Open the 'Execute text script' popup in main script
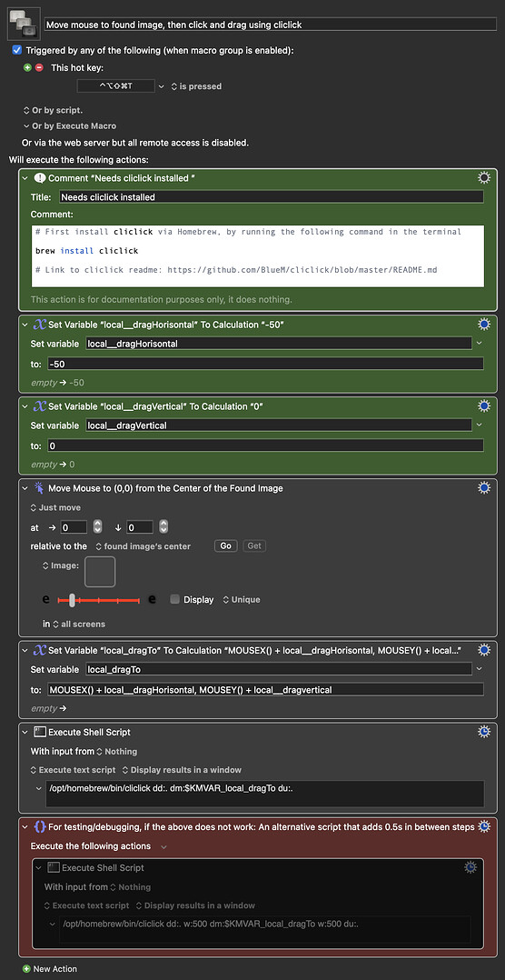The image size is (505, 980). coord(73,770)
